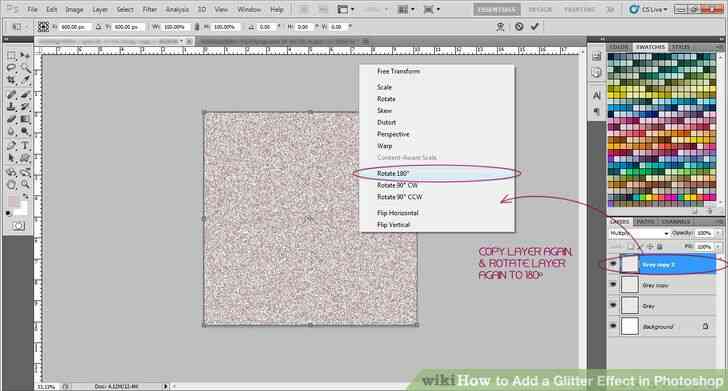Select the Magic Wand tool
The image size is (728, 391).
(x=25, y=68)
